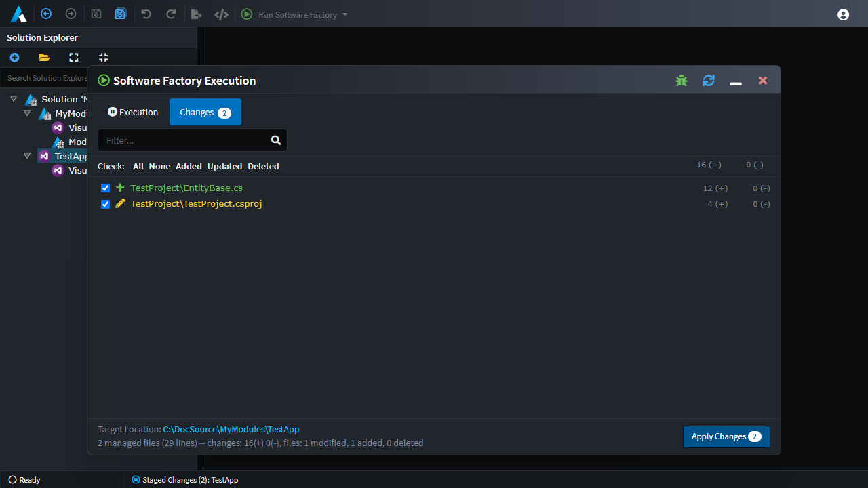This screenshot has width=868, height=488.
Task: Click the magnifier search icon in the filter box
Action: point(276,140)
